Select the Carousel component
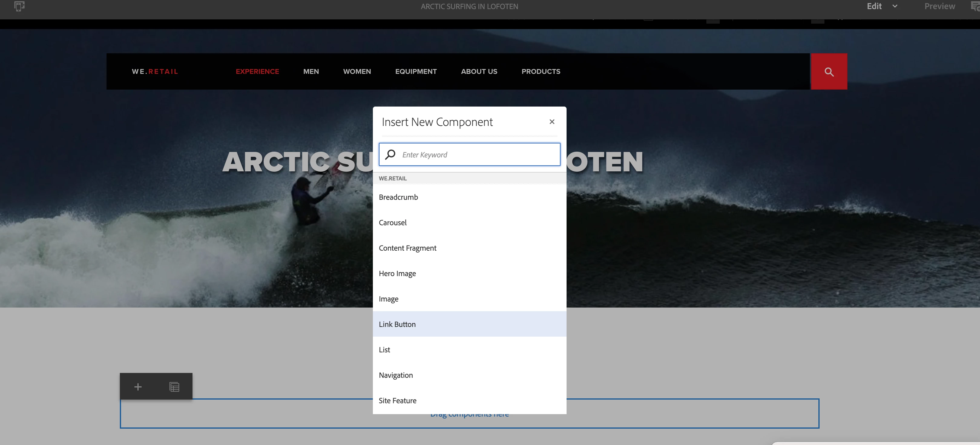 coord(393,223)
